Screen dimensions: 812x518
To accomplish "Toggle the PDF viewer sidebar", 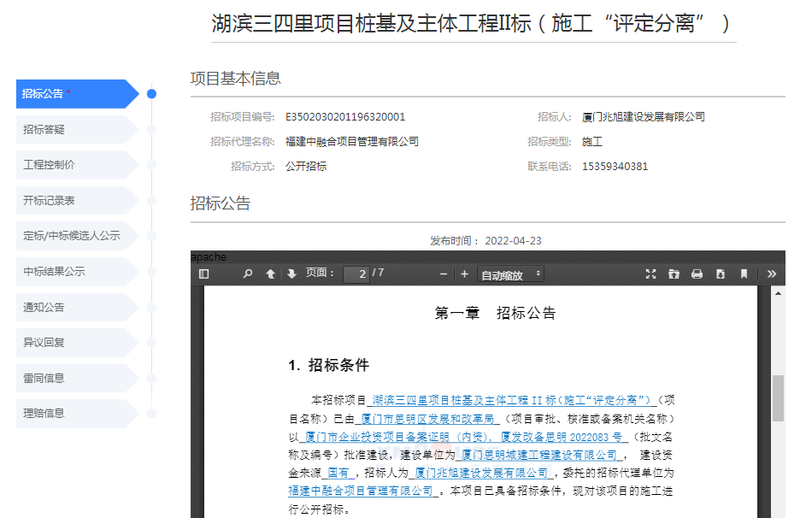I will [204, 274].
